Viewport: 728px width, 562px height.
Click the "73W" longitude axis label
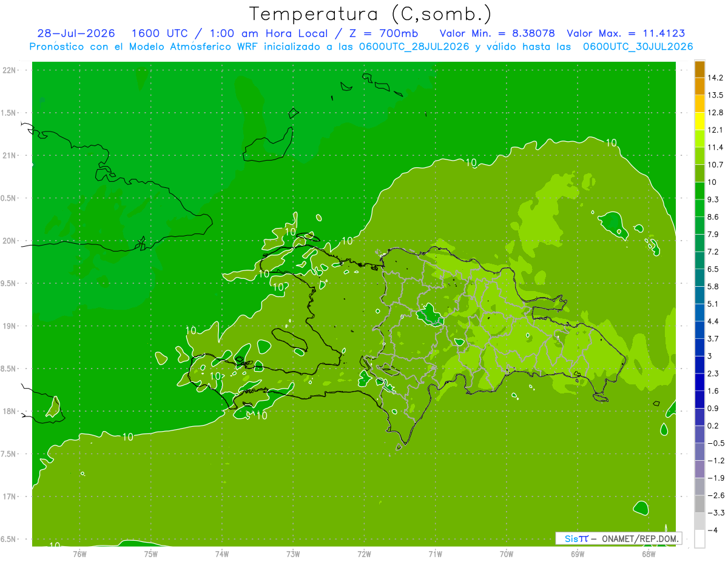(x=293, y=554)
